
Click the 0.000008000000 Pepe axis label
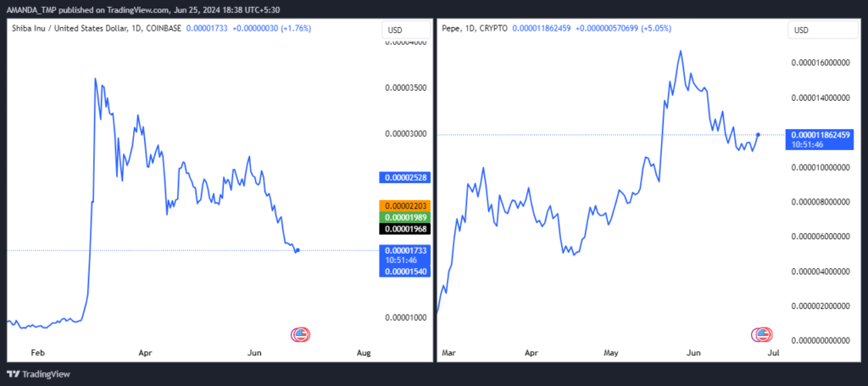821,202
